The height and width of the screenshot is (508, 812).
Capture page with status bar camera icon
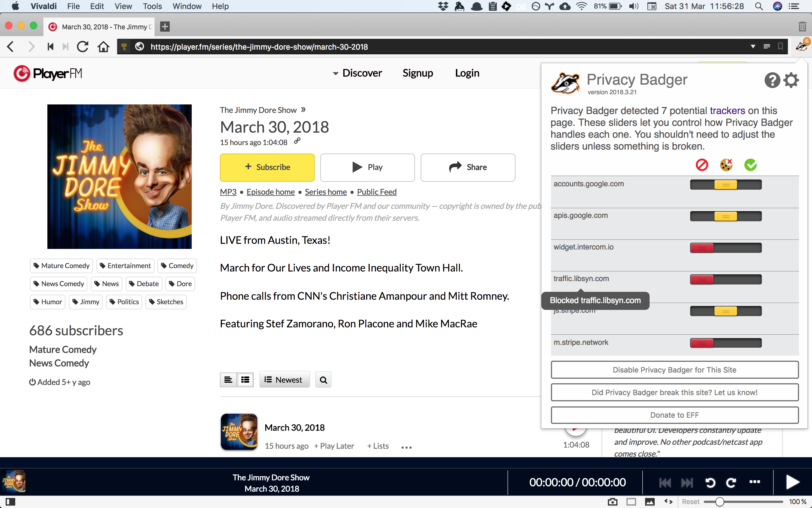(612, 502)
